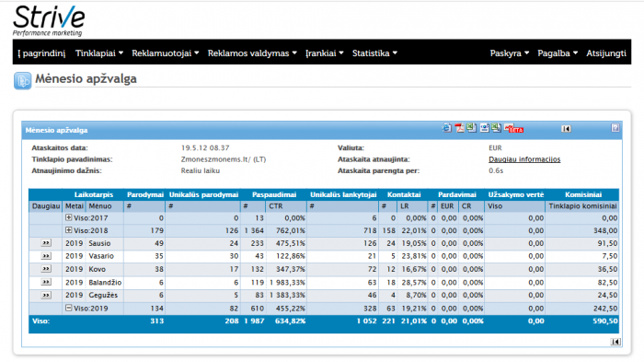Viewport: 644px width, 362px height.
Task: Click report date 19.5.12 08.37
Action: point(205,147)
